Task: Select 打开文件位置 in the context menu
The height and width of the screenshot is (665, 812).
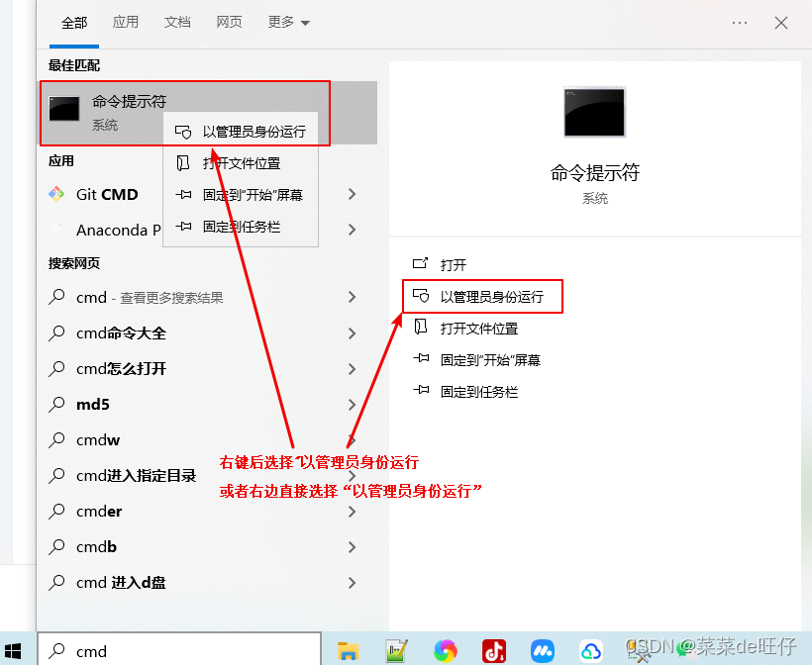Action: point(241,163)
